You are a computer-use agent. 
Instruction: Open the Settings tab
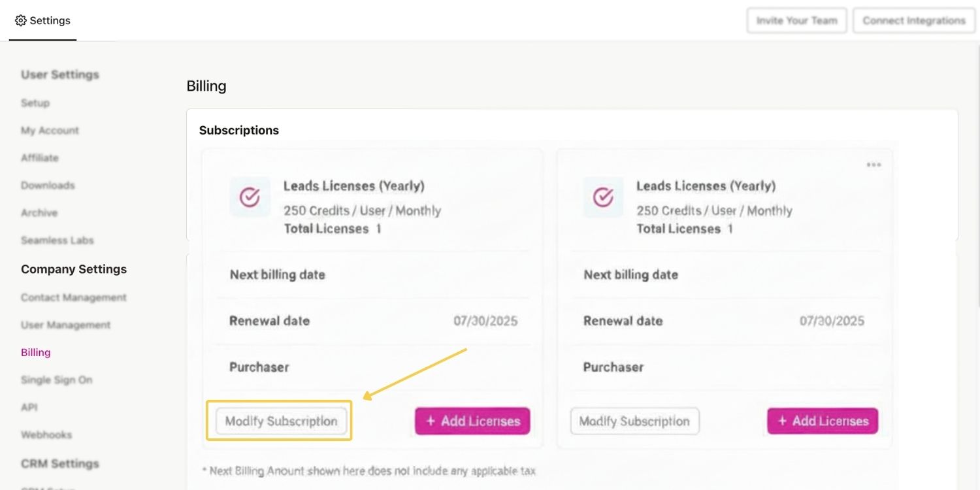click(42, 20)
